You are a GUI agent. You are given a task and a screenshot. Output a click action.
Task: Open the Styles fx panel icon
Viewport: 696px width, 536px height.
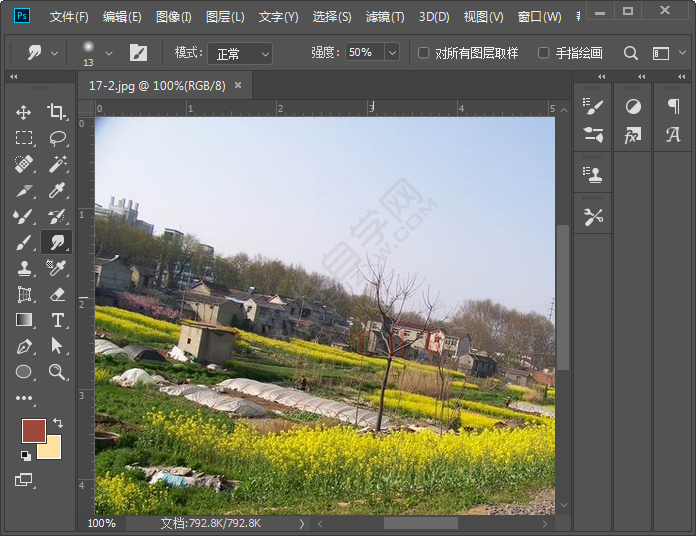(x=633, y=135)
